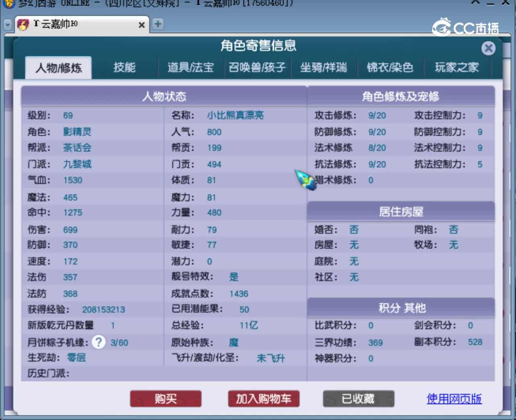The image size is (516, 420).
Task: Click the 已收藏 button
Action: [x=358, y=399]
